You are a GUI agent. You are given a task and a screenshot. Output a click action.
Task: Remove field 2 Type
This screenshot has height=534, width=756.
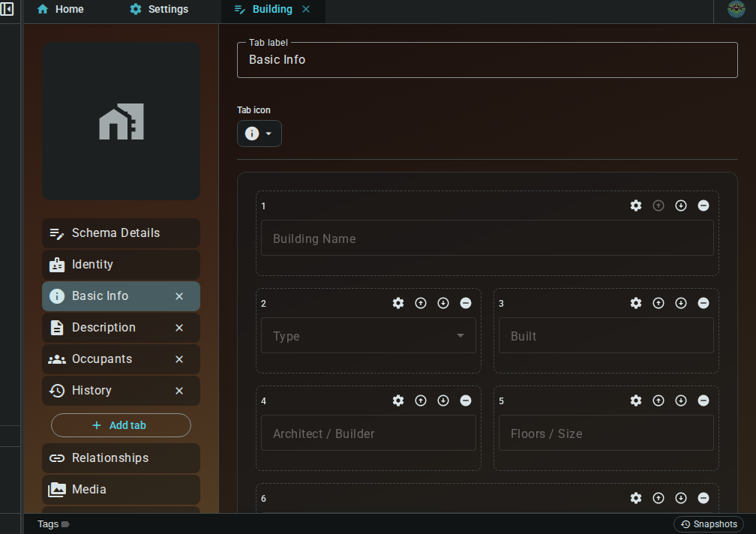point(466,303)
